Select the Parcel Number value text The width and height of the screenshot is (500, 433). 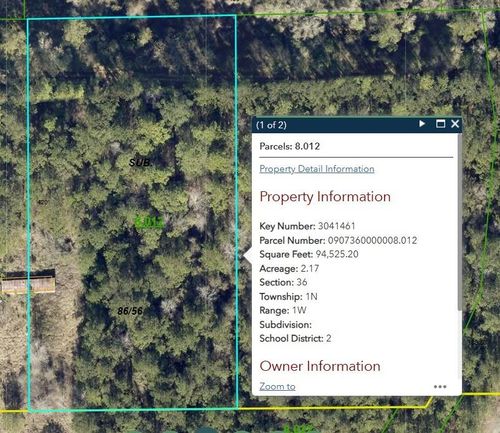[x=372, y=240]
